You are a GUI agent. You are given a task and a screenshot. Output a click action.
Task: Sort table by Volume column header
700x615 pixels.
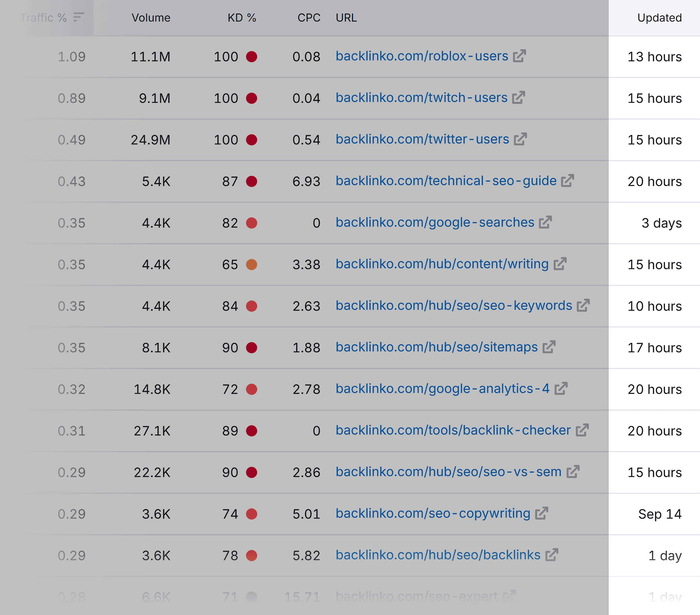tap(151, 17)
